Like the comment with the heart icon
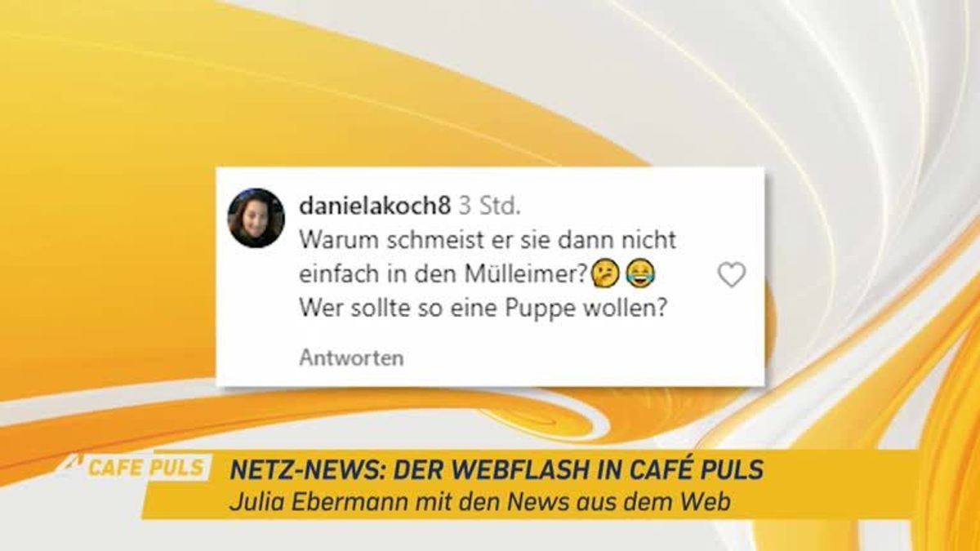Screen dimensions: 980x551 [x=731, y=275]
